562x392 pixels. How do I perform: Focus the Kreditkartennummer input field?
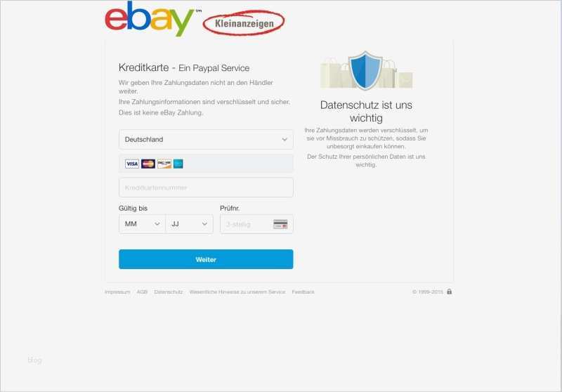click(206, 188)
